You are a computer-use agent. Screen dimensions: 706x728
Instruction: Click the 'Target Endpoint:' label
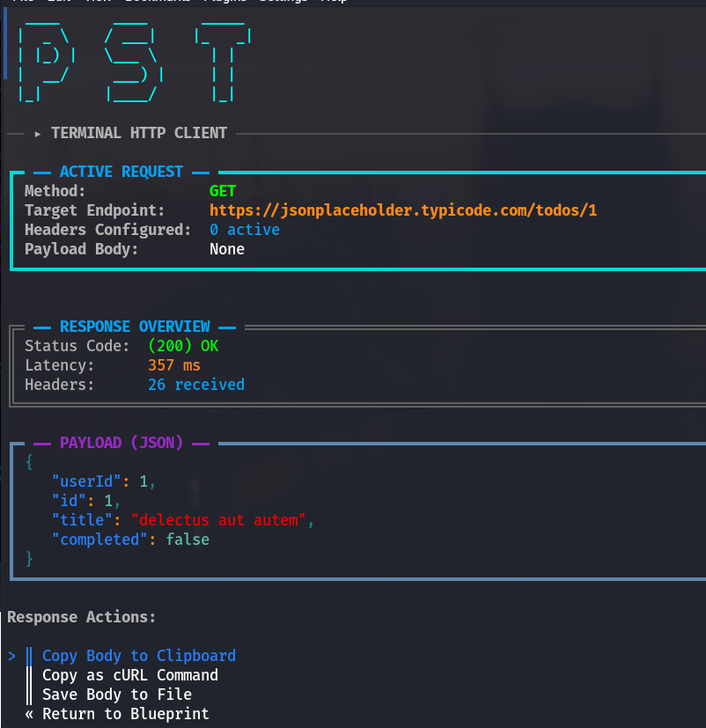tap(95, 210)
